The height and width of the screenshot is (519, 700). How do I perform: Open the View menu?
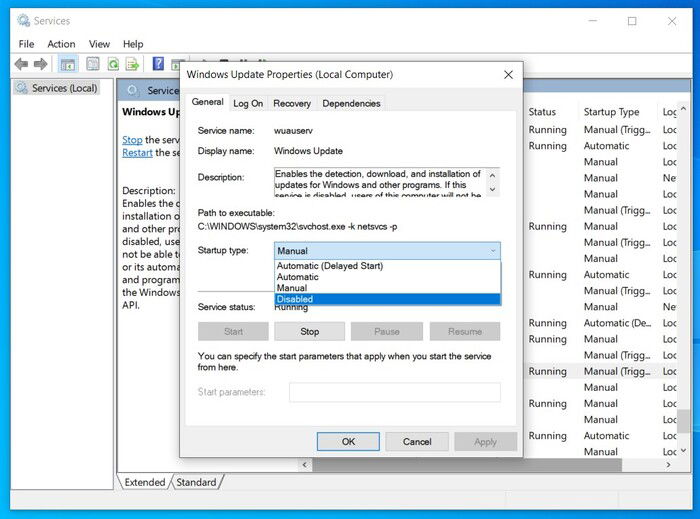(99, 44)
